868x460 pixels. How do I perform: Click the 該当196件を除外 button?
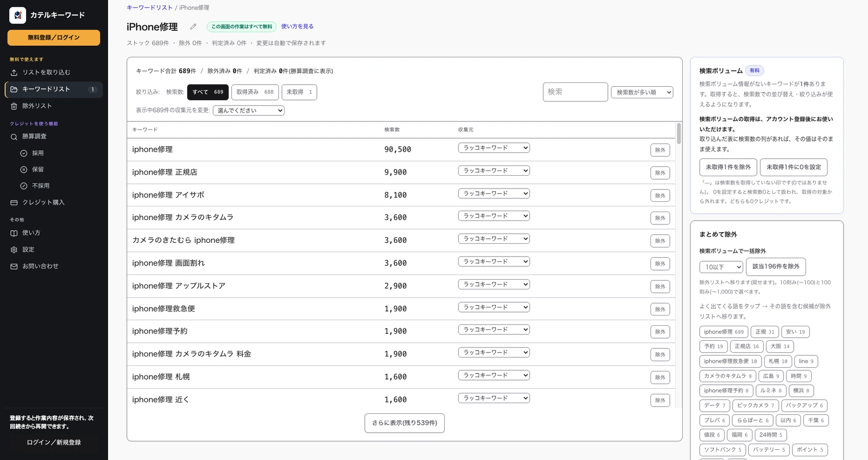(776, 266)
